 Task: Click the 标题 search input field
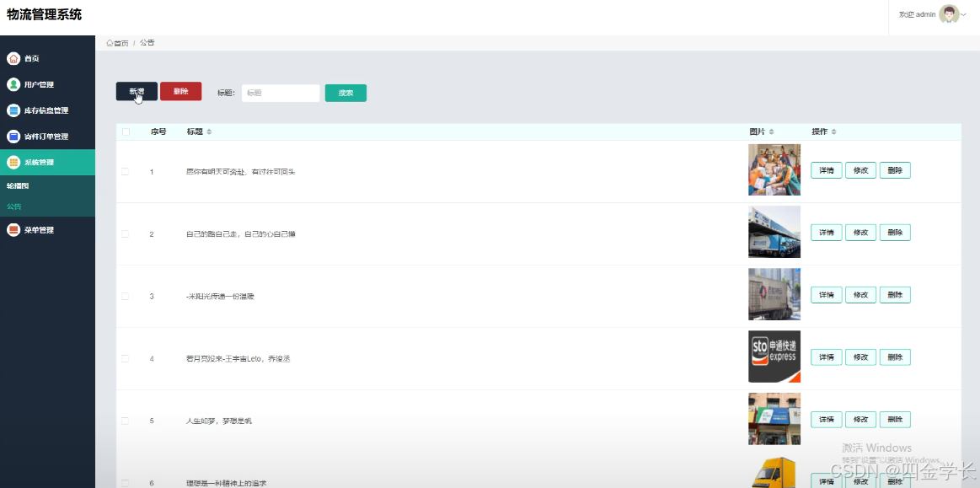[x=281, y=93]
